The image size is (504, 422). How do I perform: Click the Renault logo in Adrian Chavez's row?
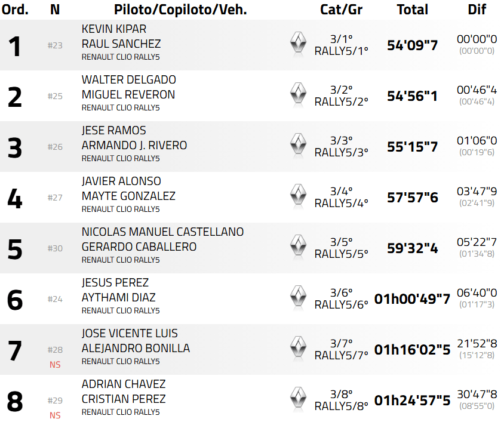(298, 399)
